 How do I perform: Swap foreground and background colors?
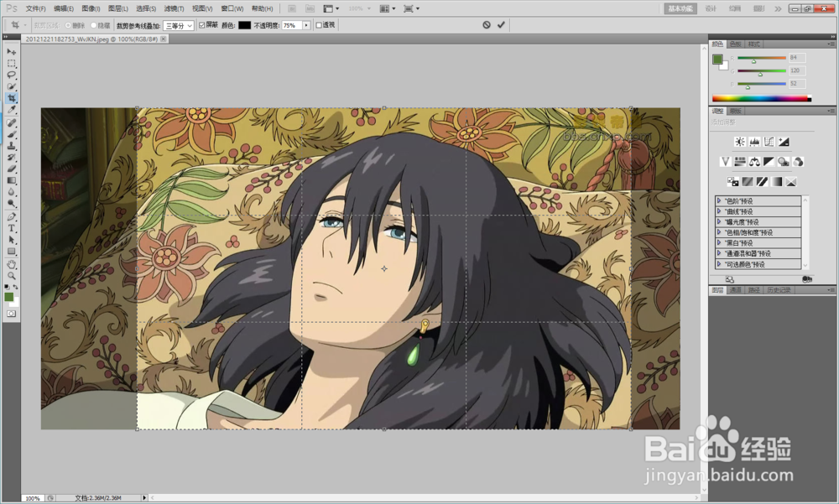[16, 288]
